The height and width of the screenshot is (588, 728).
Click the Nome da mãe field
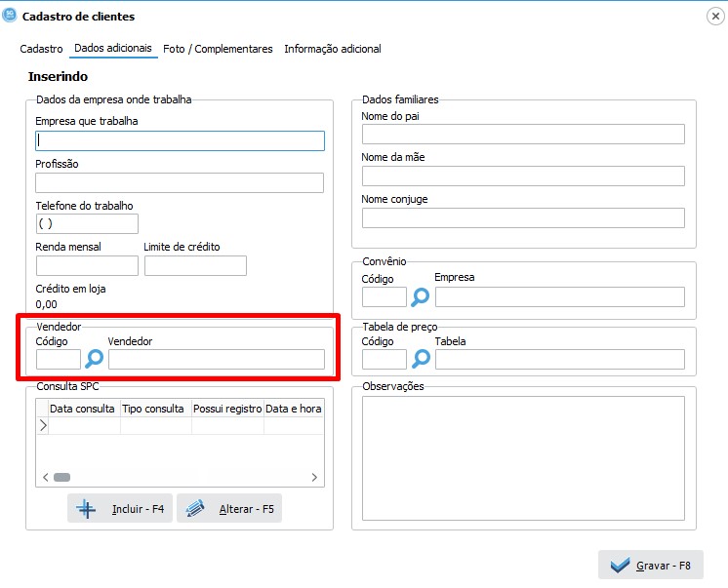pos(523,176)
